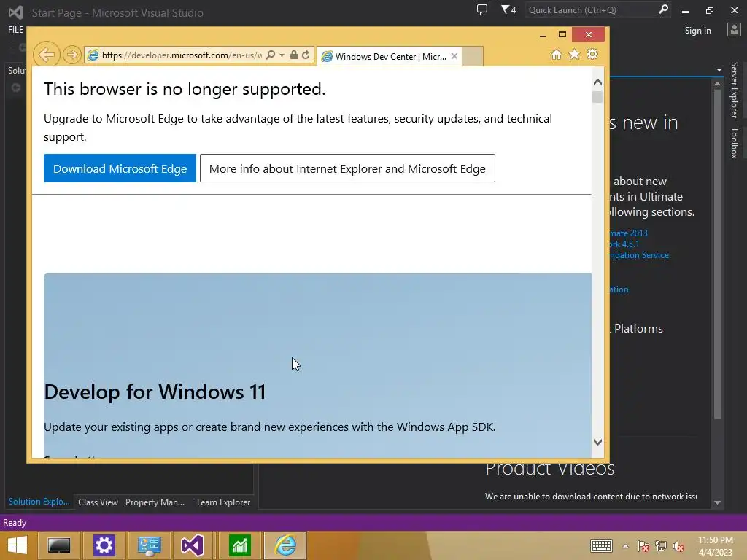Viewport: 747px width, 560px height.
Task: Click the Visual Studio account avatar icon
Action: [x=734, y=30]
